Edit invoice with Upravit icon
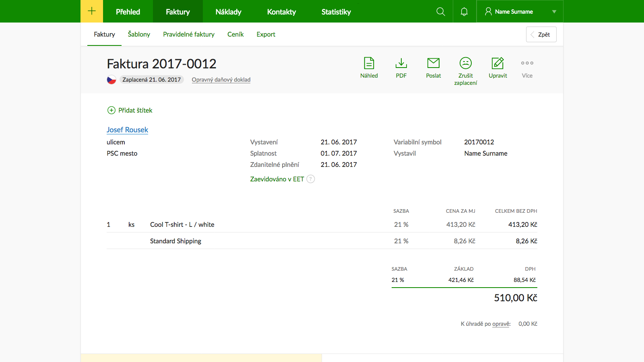Image resolution: width=644 pixels, height=362 pixels. [498, 63]
